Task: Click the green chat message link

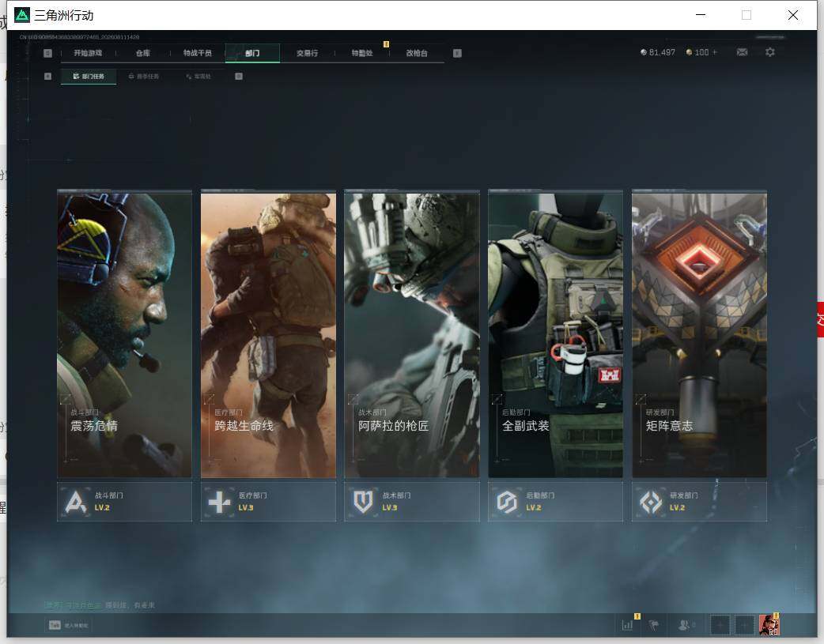Action: 73,605
